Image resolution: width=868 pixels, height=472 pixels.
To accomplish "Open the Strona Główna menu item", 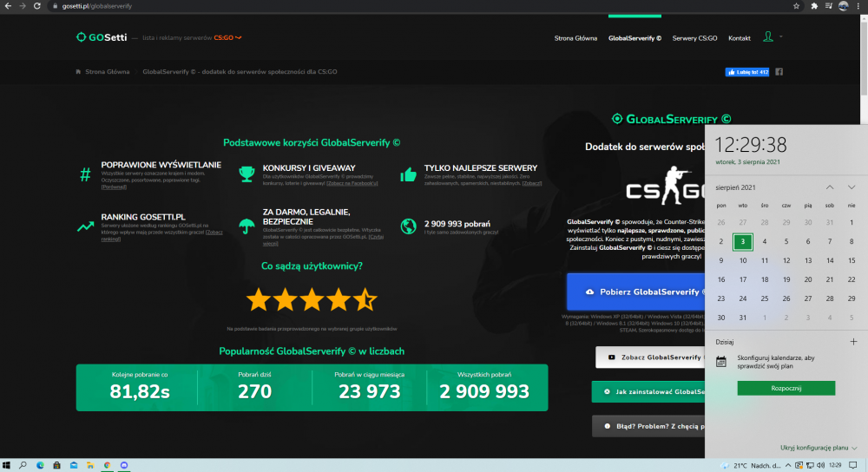I will tap(575, 38).
